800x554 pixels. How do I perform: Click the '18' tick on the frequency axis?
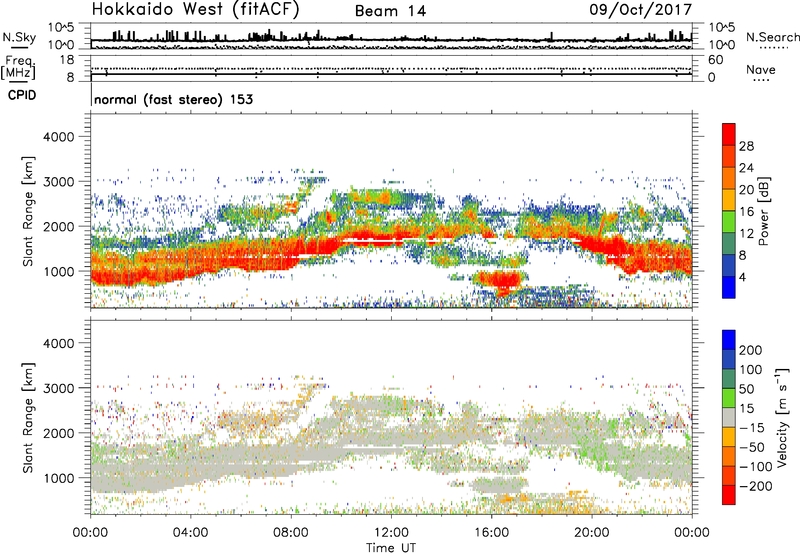[67, 60]
